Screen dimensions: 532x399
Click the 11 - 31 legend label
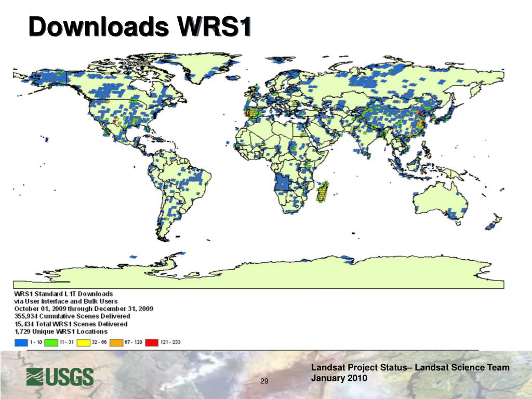[x=67, y=342]
